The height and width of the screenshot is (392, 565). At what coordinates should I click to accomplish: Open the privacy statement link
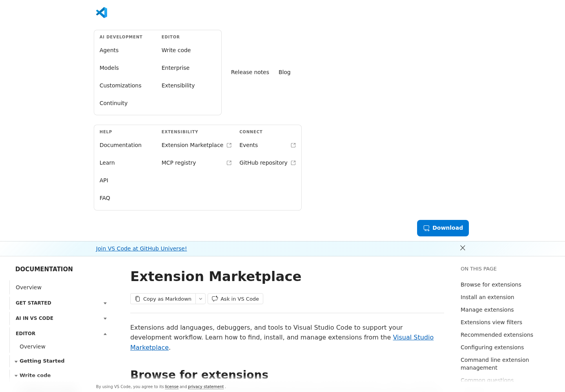coord(206,387)
